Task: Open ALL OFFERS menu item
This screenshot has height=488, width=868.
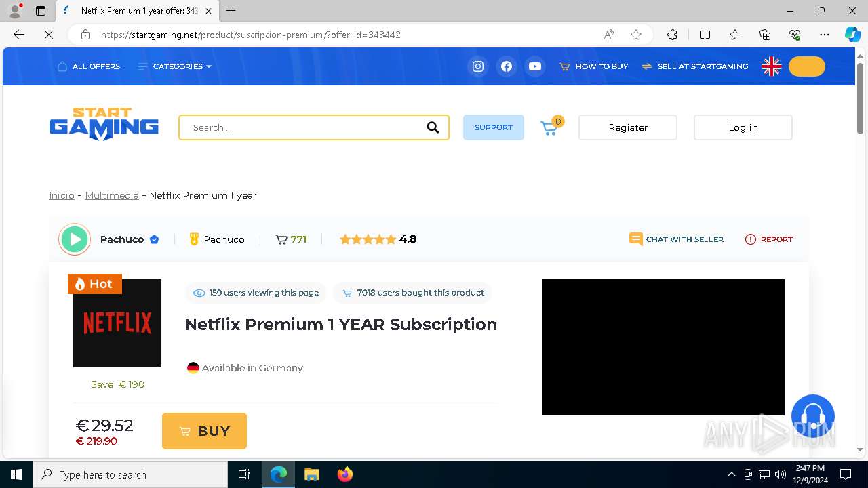Action: (x=89, y=66)
